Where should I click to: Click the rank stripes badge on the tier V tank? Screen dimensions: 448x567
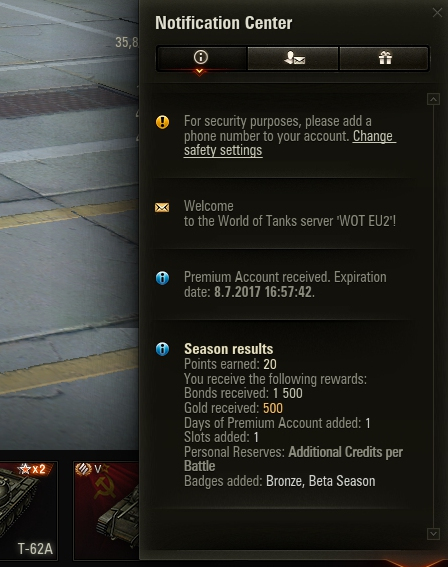tap(83, 469)
